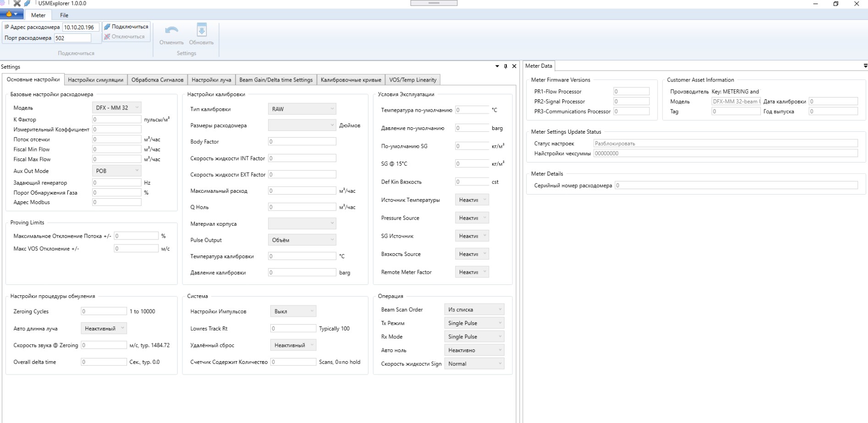868x423 pixels.
Task: Click the IP Адрес расходомера input field
Action: point(81,27)
